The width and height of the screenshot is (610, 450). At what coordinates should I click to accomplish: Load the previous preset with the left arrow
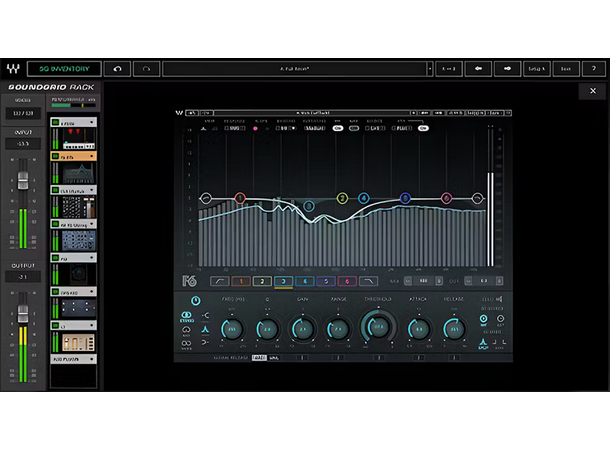[x=478, y=69]
